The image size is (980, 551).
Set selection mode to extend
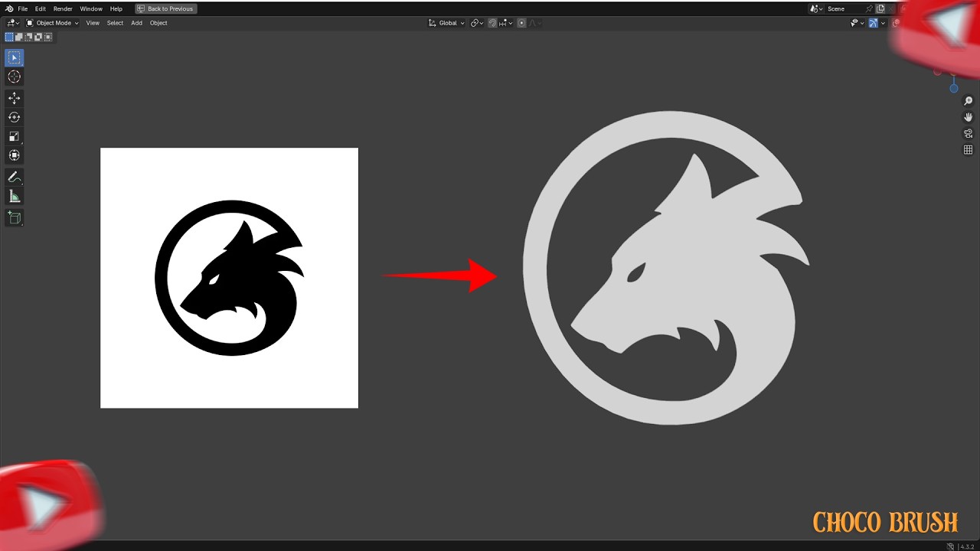pyautogui.click(x=19, y=37)
